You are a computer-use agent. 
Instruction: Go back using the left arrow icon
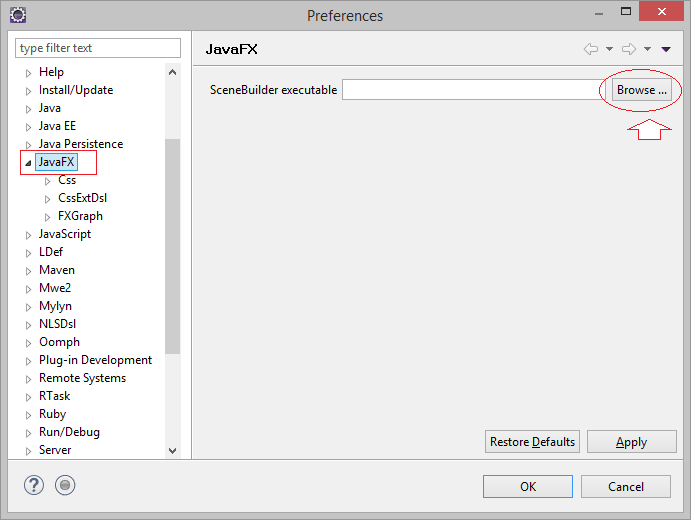591,49
